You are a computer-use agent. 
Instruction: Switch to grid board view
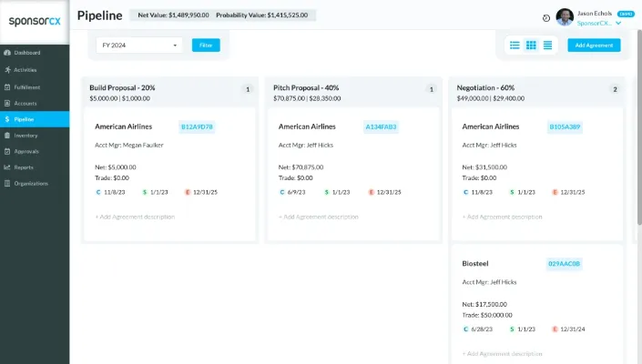[531, 45]
